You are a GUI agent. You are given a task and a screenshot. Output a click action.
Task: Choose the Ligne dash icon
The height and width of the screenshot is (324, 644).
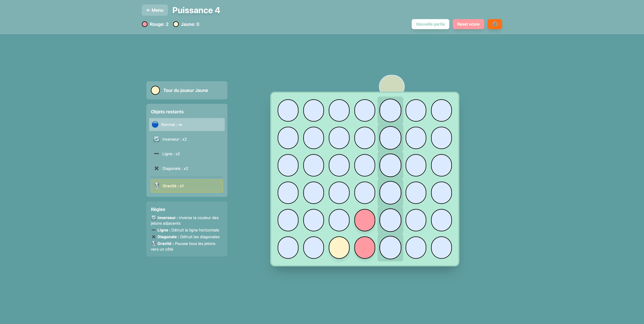coord(156,154)
